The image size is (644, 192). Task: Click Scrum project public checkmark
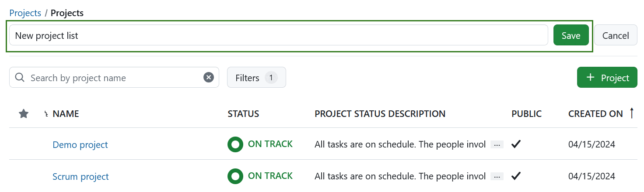516,176
